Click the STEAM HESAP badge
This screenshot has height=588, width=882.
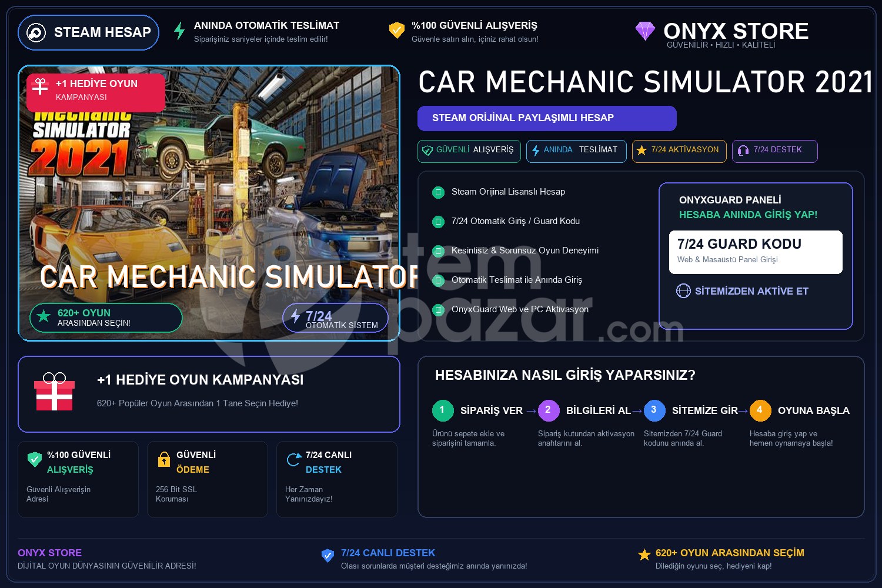pos(88,32)
